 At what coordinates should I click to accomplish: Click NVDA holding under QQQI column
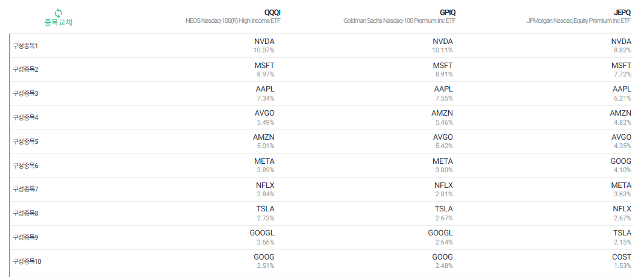coord(264,42)
